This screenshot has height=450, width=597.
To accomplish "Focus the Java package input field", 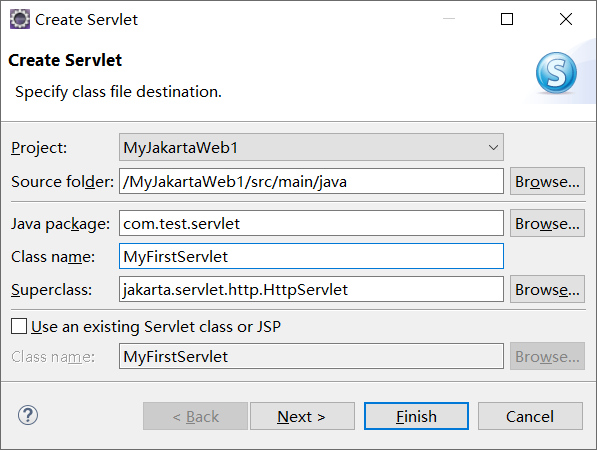I will click(311, 223).
